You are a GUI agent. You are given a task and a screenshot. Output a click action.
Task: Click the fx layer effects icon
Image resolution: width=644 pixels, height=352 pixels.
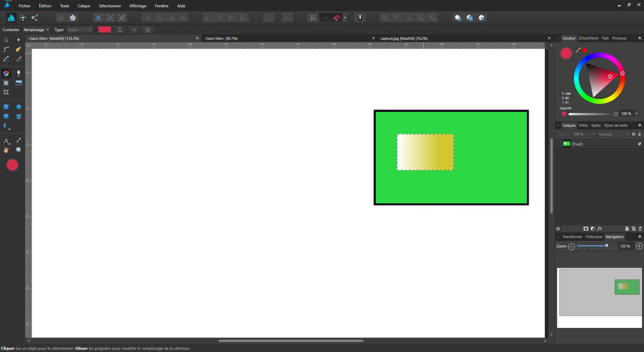tap(599, 229)
